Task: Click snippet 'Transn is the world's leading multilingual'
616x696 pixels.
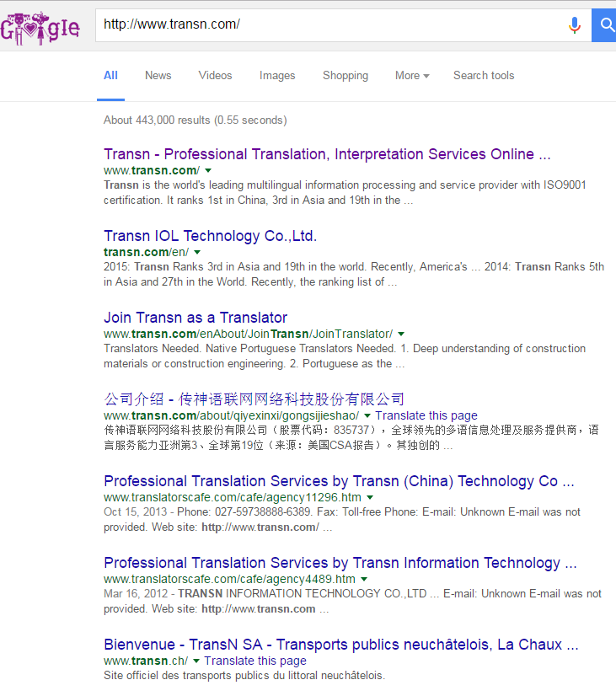Action: click(345, 193)
